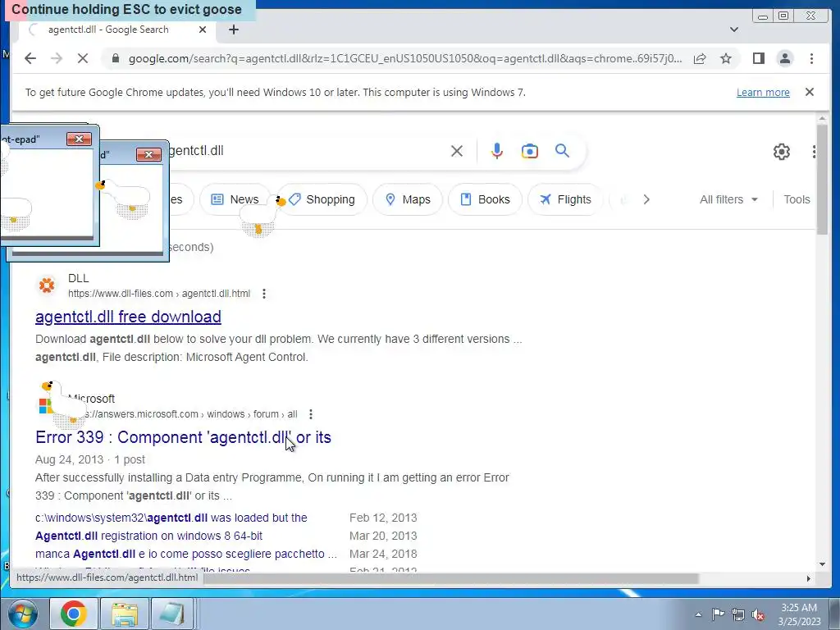Screen dimensions: 840x630
Task: Search by image with camera icon
Action: (529, 151)
